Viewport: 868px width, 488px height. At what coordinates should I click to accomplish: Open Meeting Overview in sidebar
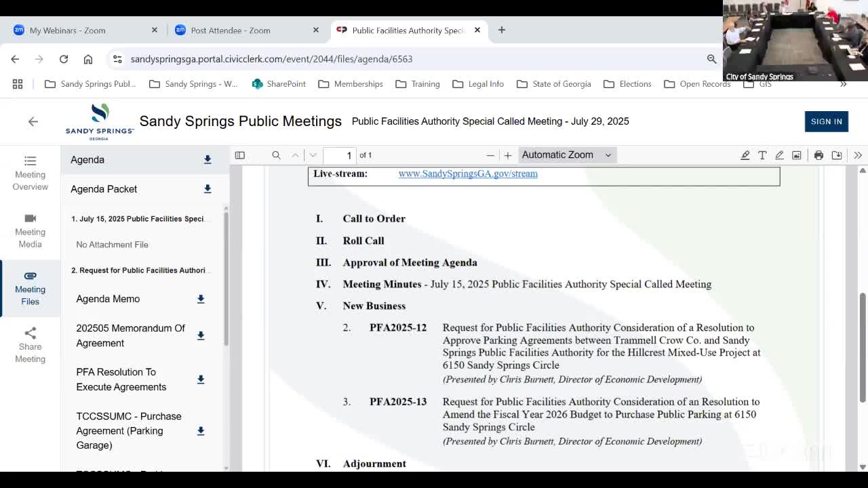(x=30, y=173)
